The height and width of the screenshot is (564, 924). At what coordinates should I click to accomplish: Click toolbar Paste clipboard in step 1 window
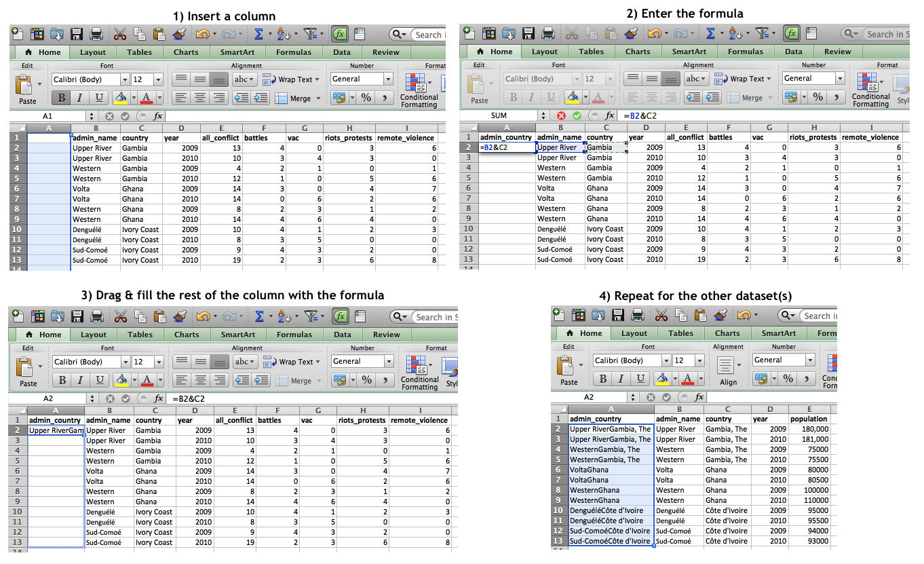[x=159, y=33]
